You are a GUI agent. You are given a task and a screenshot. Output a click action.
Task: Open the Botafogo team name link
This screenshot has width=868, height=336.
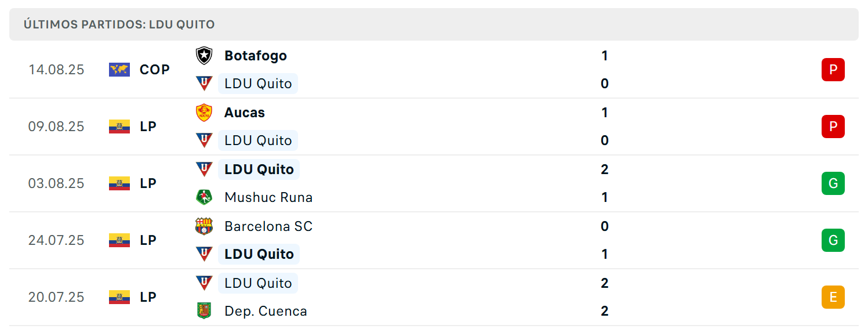point(256,56)
